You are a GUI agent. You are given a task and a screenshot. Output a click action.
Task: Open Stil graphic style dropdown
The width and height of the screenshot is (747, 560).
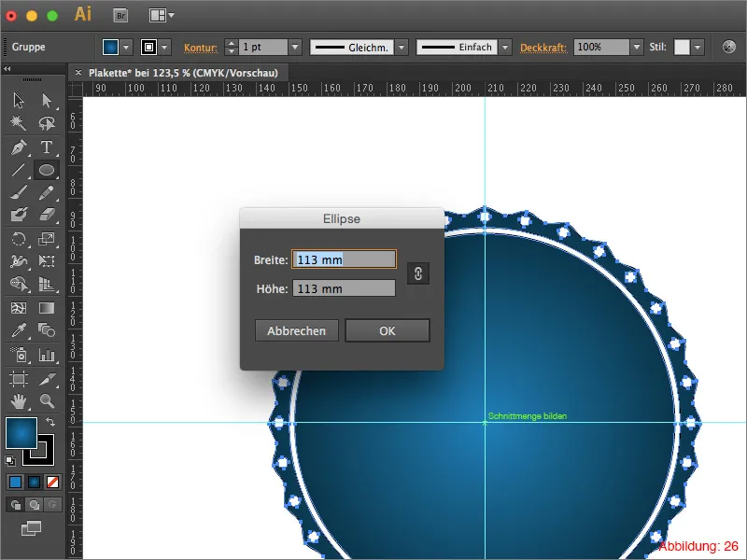click(x=698, y=48)
